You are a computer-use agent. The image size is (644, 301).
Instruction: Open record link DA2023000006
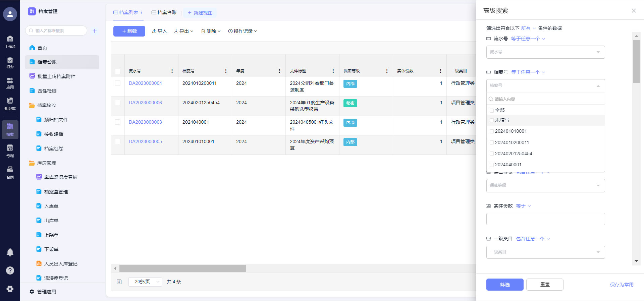[145, 103]
